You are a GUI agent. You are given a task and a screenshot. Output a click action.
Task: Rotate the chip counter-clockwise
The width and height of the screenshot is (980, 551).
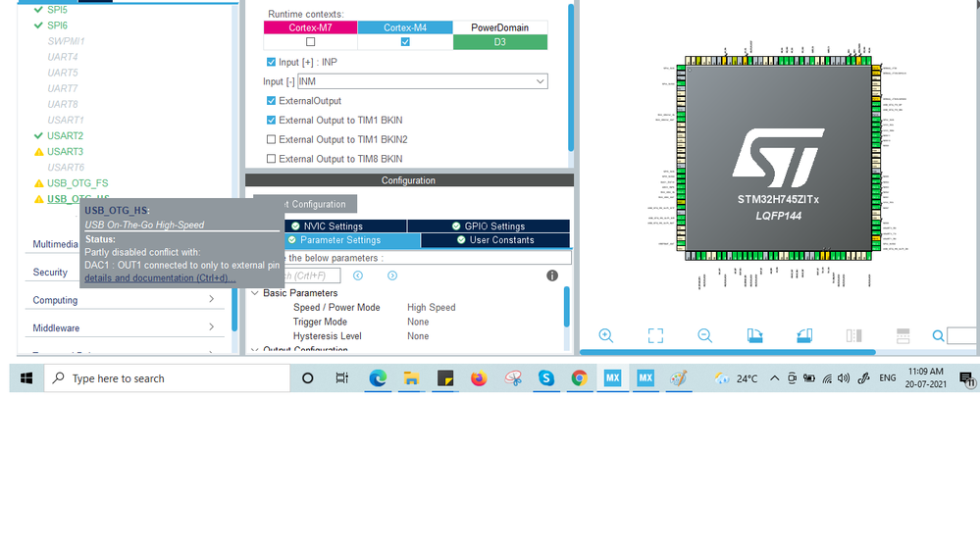tap(804, 335)
